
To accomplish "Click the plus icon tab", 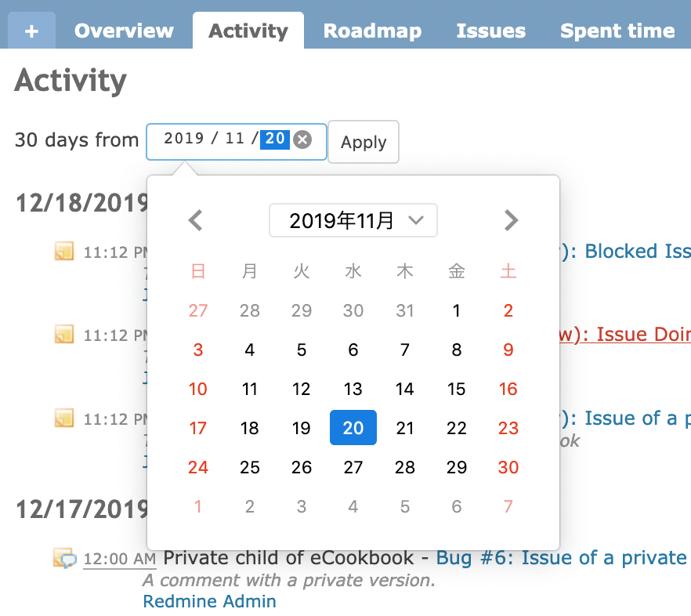I will click(x=31, y=31).
